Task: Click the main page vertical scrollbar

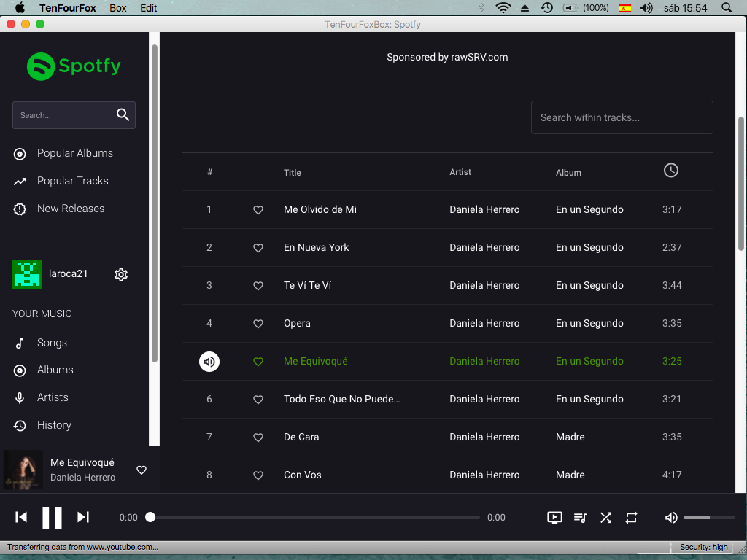Action: 741,183
